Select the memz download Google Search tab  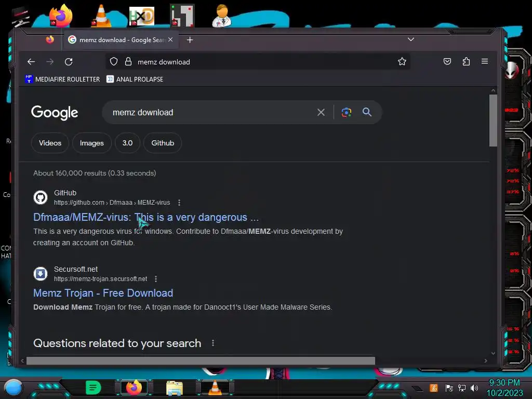pyautogui.click(x=121, y=40)
